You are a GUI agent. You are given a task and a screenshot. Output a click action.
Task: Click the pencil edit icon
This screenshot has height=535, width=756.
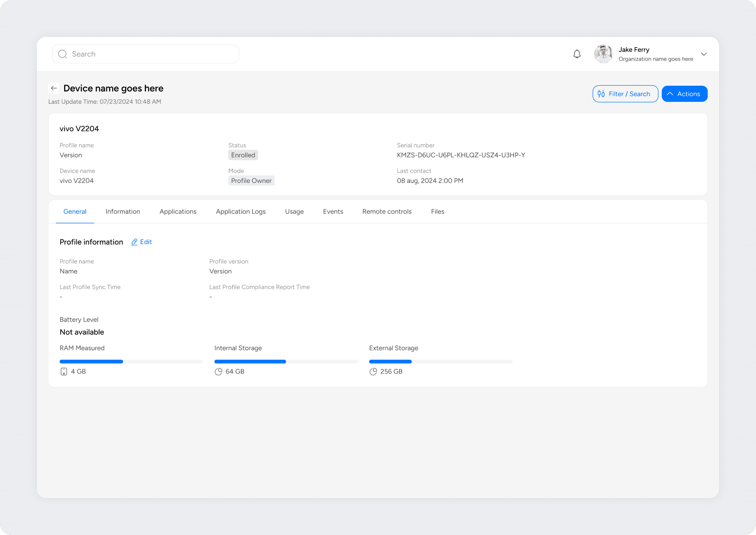[134, 242]
